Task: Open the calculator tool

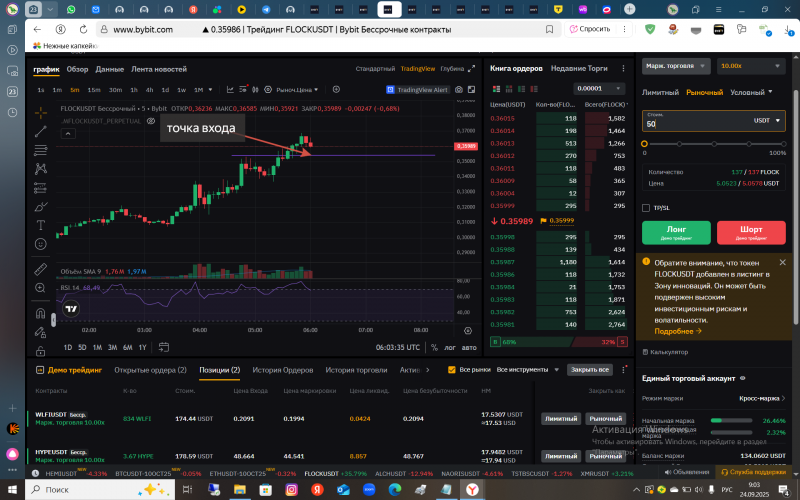Action: click(x=665, y=352)
